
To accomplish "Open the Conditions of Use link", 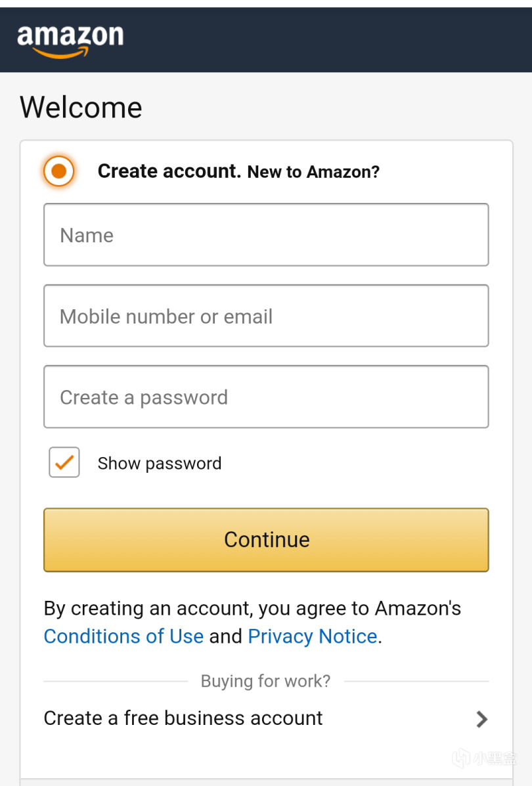I will [x=123, y=636].
